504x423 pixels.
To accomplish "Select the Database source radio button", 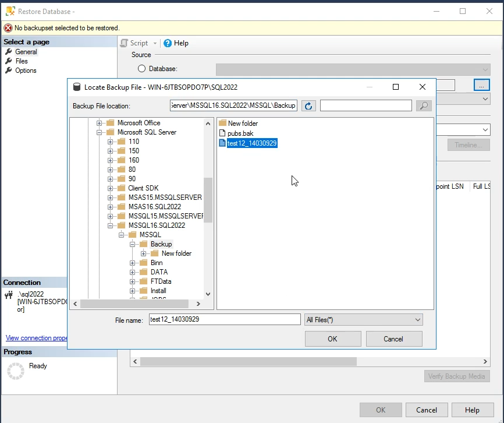I will (x=141, y=69).
